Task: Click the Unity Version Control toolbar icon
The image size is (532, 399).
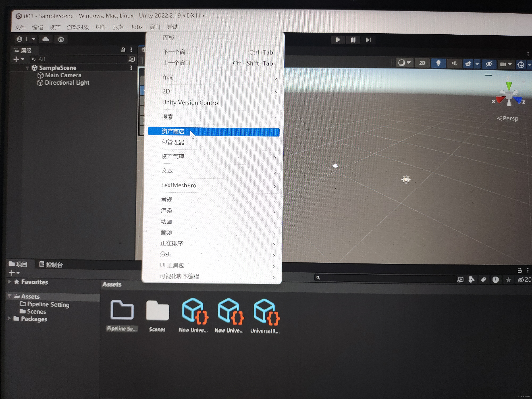Action: pyautogui.click(x=61, y=40)
